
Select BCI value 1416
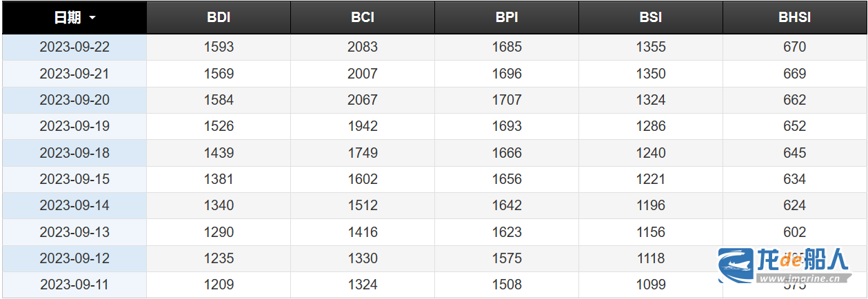click(363, 232)
